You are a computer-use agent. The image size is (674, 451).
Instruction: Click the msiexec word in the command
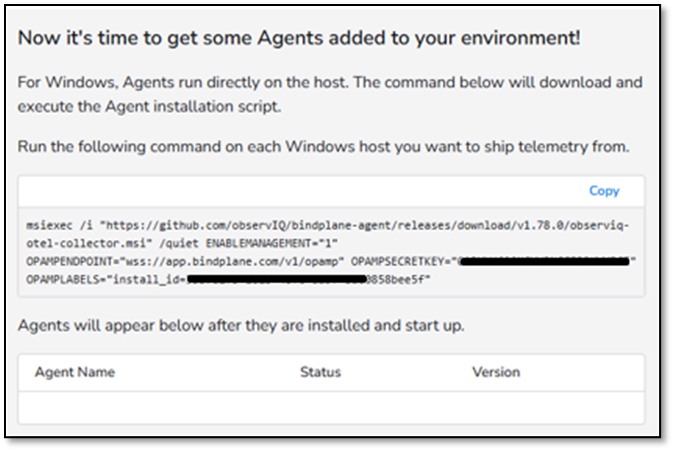pos(49,225)
